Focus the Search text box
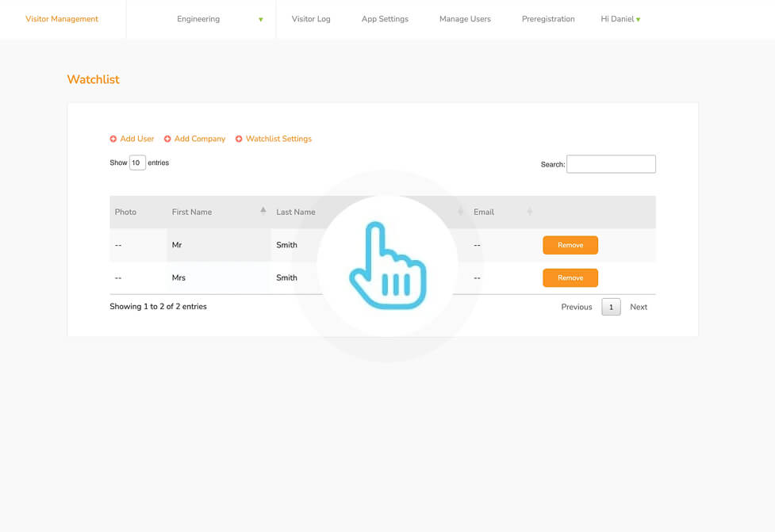 point(611,164)
